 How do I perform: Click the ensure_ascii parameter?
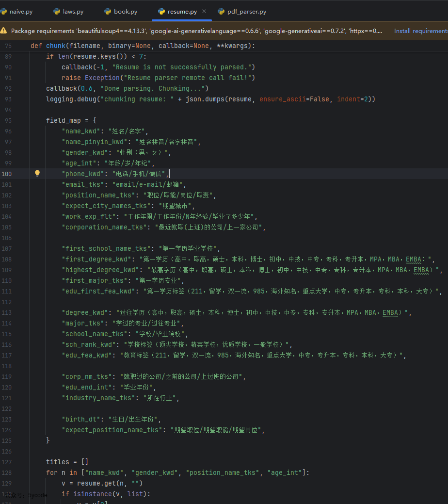pyautogui.click(x=283, y=99)
